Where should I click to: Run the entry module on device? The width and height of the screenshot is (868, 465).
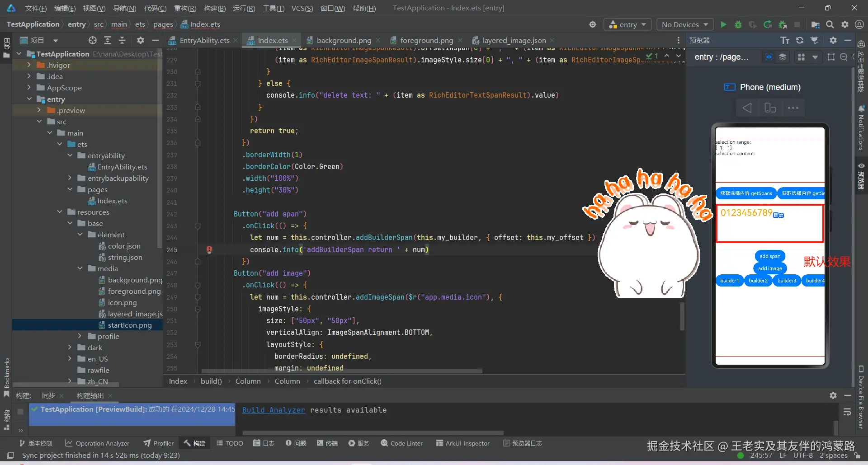[723, 24]
